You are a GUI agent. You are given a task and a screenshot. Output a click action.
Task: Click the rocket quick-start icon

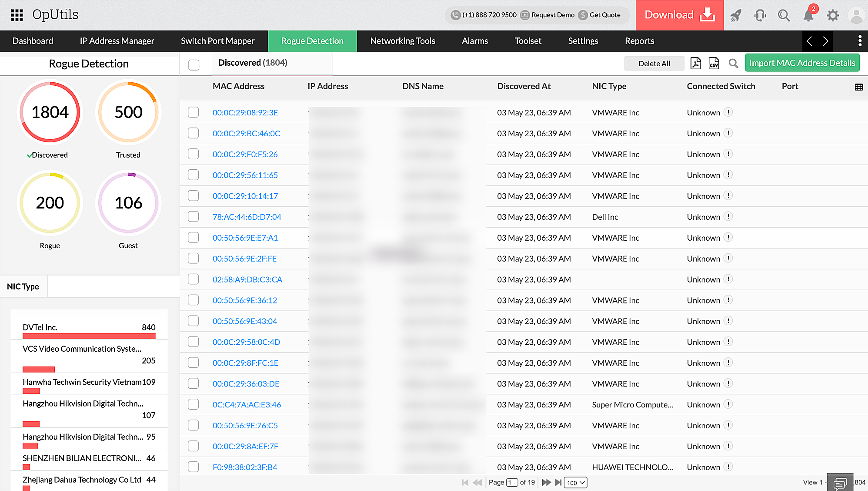735,16
